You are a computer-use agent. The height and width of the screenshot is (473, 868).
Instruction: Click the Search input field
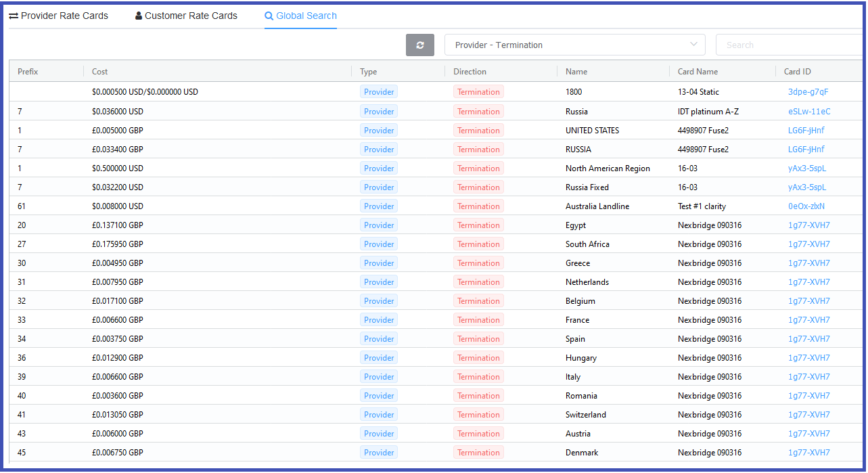[x=788, y=45]
